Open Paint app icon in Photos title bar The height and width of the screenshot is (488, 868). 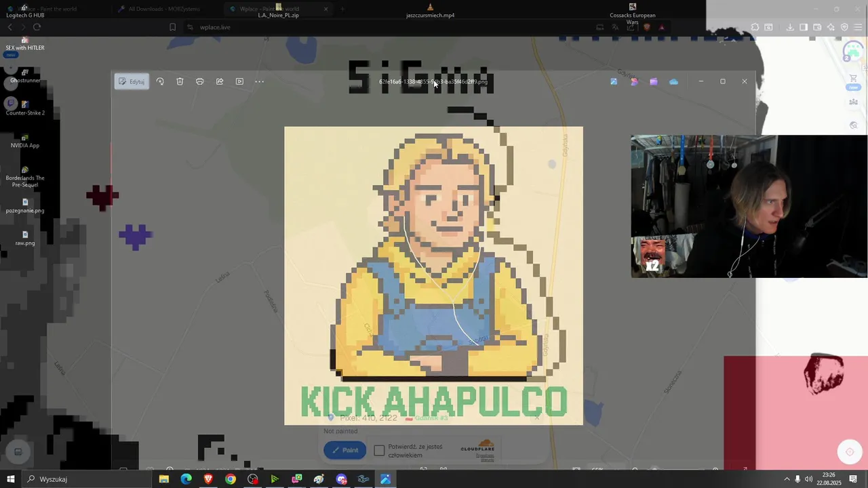pyautogui.click(x=614, y=81)
